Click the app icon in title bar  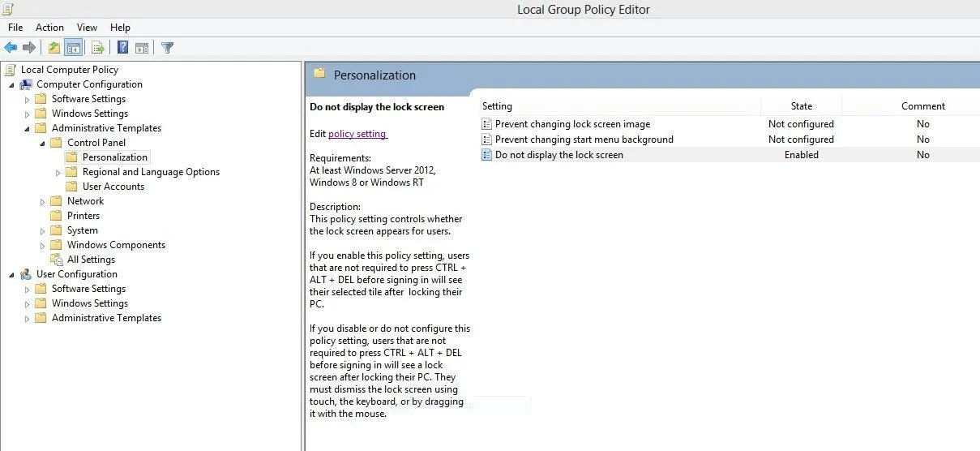[x=7, y=9]
